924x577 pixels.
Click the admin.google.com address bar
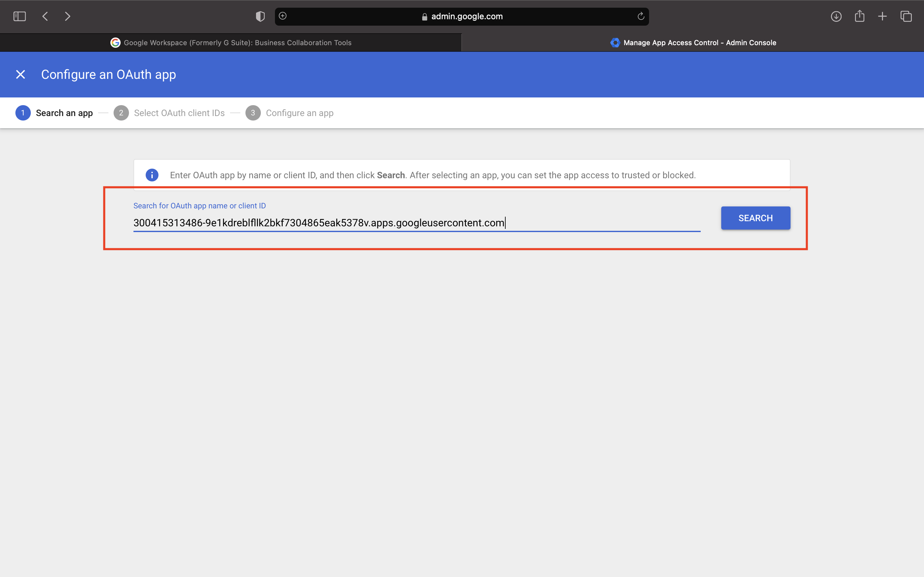462,16
